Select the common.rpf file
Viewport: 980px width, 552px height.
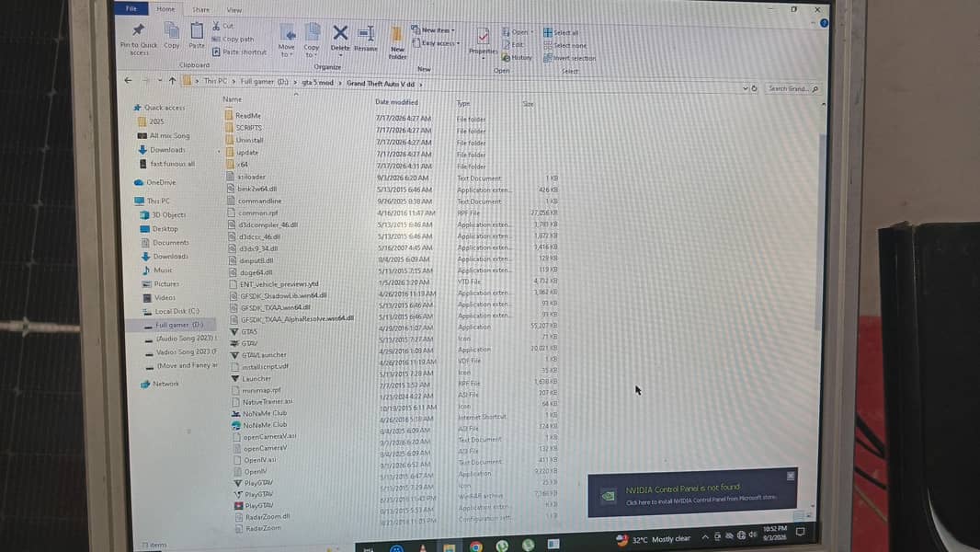pos(253,213)
